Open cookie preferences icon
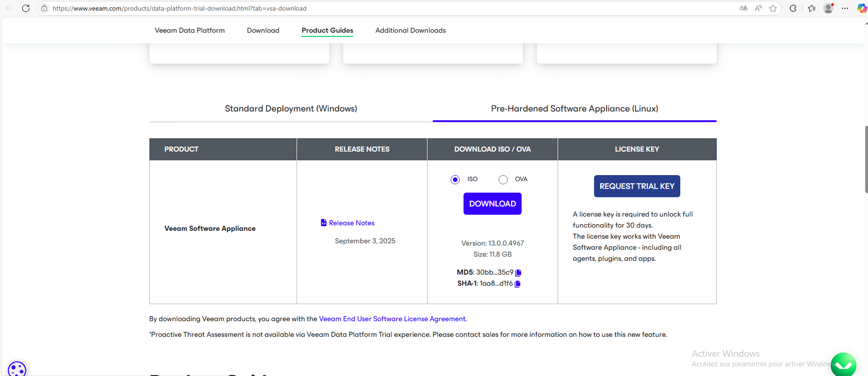Viewport: 868px width, 376px height. pyautogui.click(x=17, y=370)
